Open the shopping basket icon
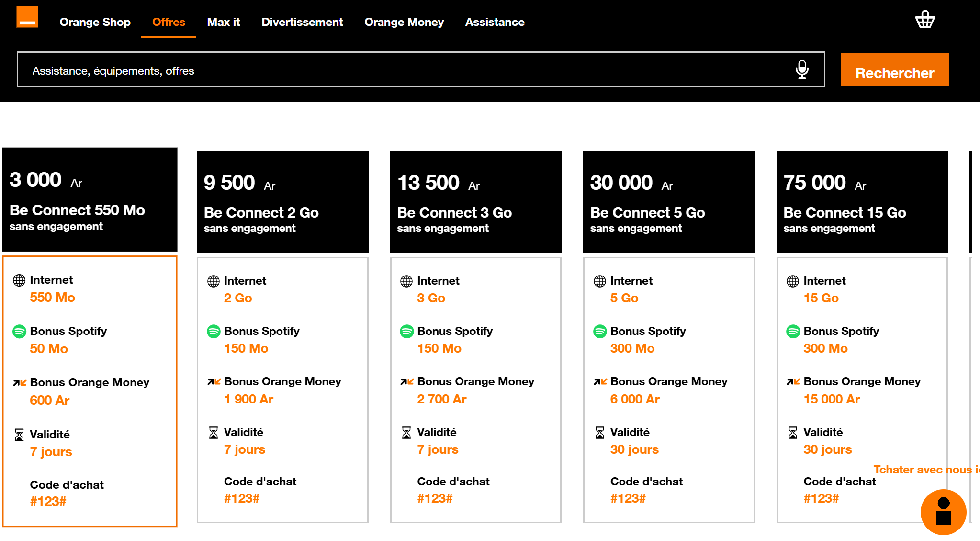 pos(924,20)
